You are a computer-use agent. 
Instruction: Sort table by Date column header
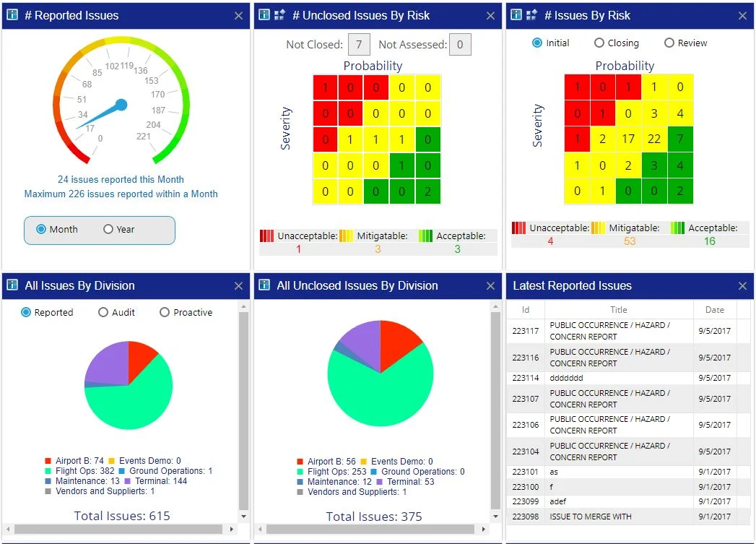tap(714, 310)
